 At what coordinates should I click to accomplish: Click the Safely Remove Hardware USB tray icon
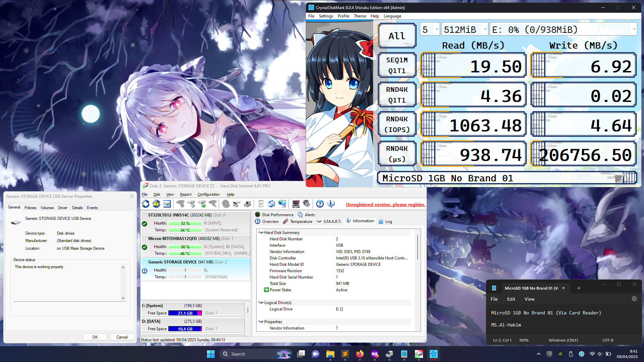pyautogui.click(x=571, y=354)
